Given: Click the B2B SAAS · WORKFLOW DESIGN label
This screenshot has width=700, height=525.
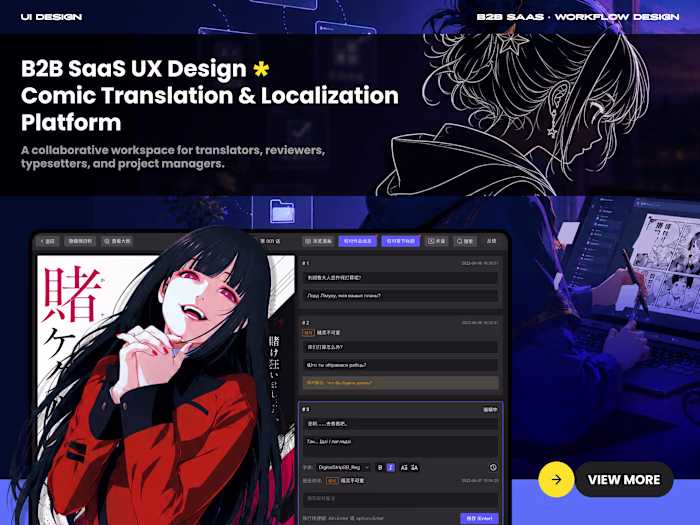Looking at the screenshot, I should [578, 17].
